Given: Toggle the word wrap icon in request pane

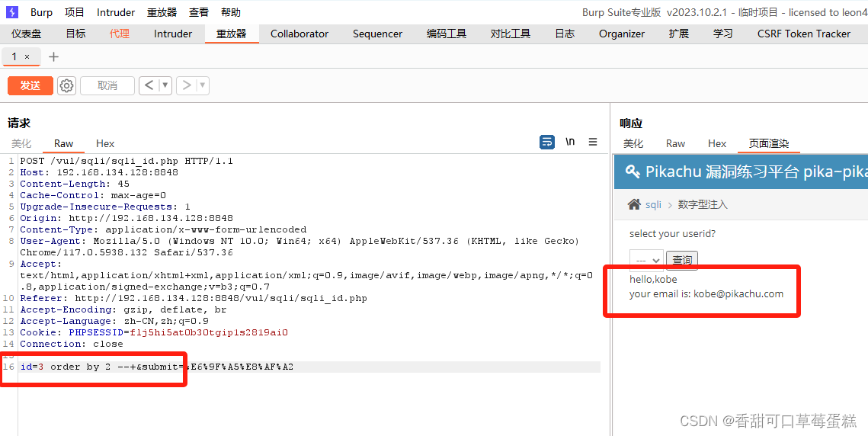Looking at the screenshot, I should [x=547, y=142].
